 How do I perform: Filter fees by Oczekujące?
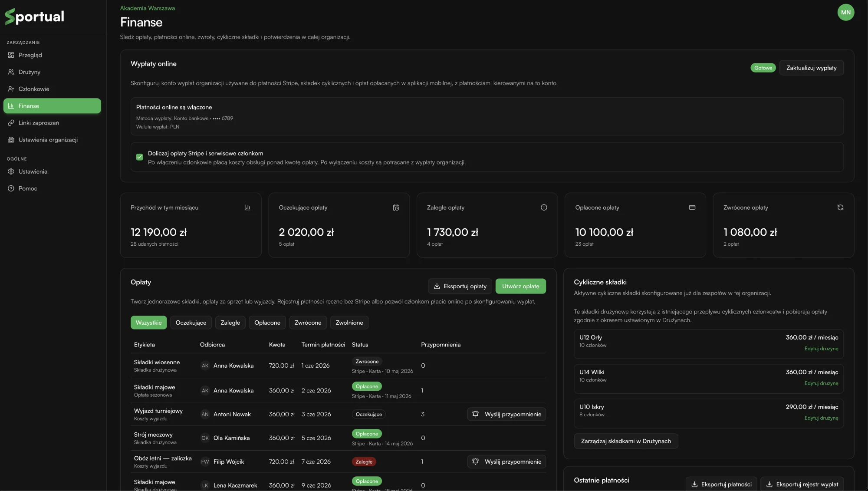coord(191,323)
